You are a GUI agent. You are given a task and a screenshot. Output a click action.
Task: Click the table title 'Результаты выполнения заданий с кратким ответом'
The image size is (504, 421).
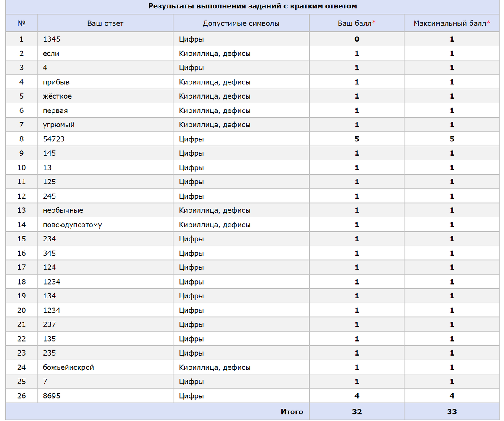252,6
